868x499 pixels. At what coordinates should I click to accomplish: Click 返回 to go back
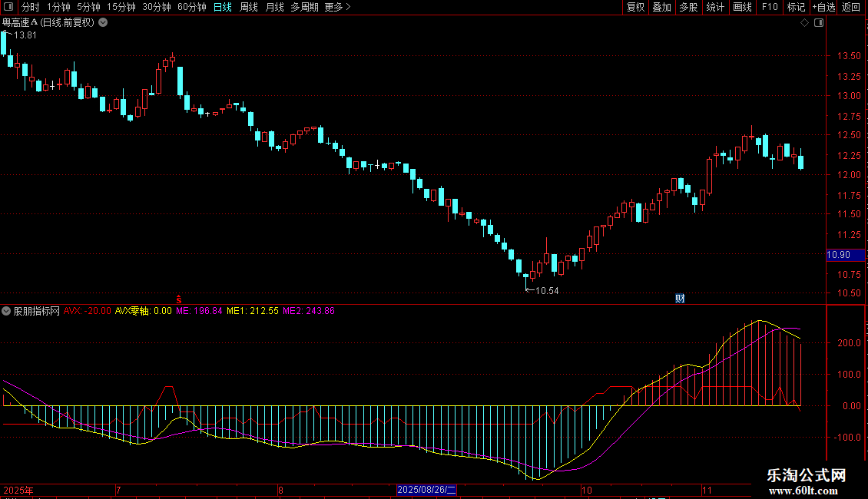click(851, 7)
